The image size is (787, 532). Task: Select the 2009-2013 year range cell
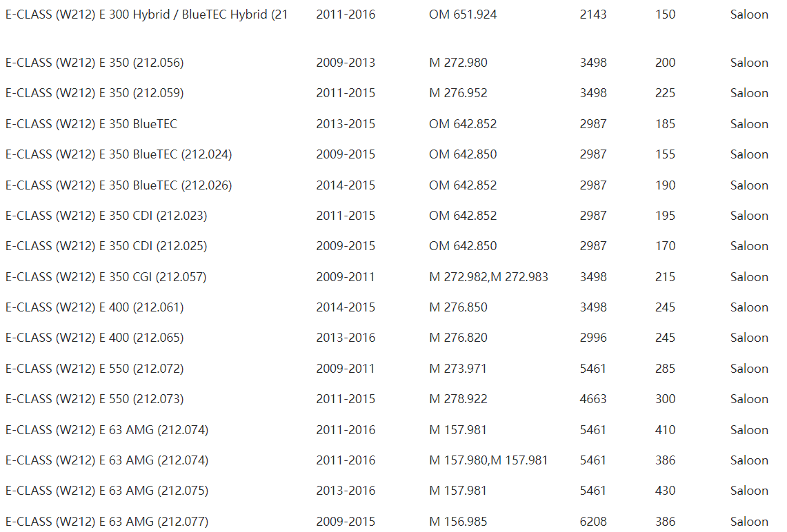tap(346, 63)
